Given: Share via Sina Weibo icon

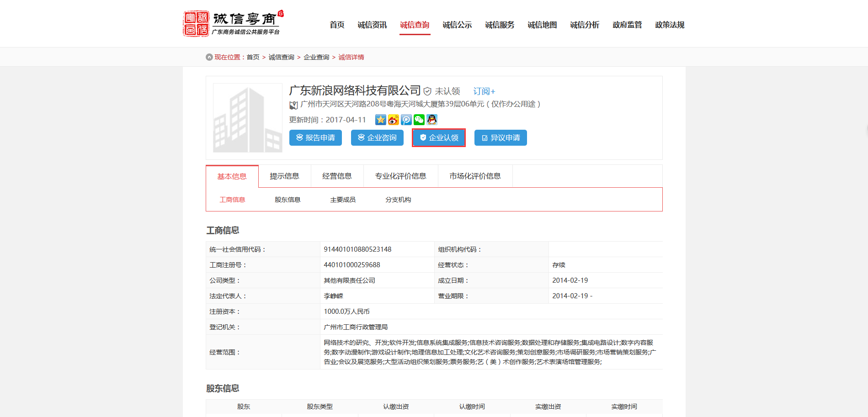Looking at the screenshot, I should click(x=394, y=120).
